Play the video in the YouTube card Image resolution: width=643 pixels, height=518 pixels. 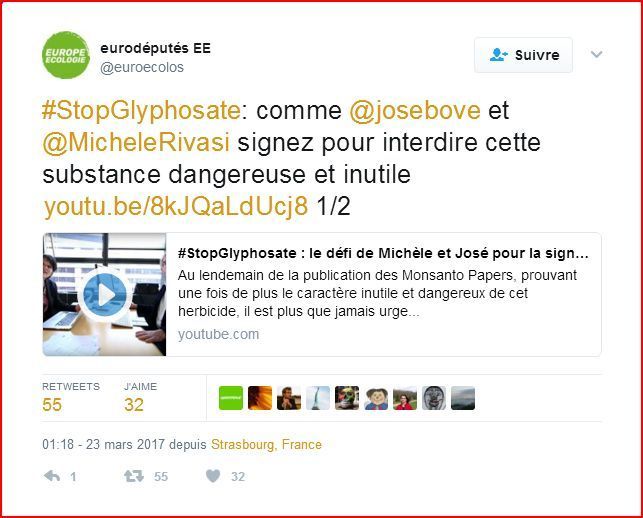coord(105,294)
